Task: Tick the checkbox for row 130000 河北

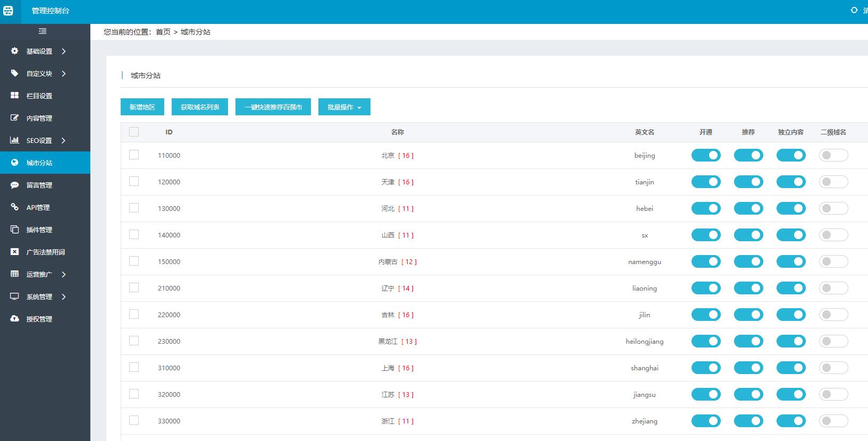Action: click(134, 208)
